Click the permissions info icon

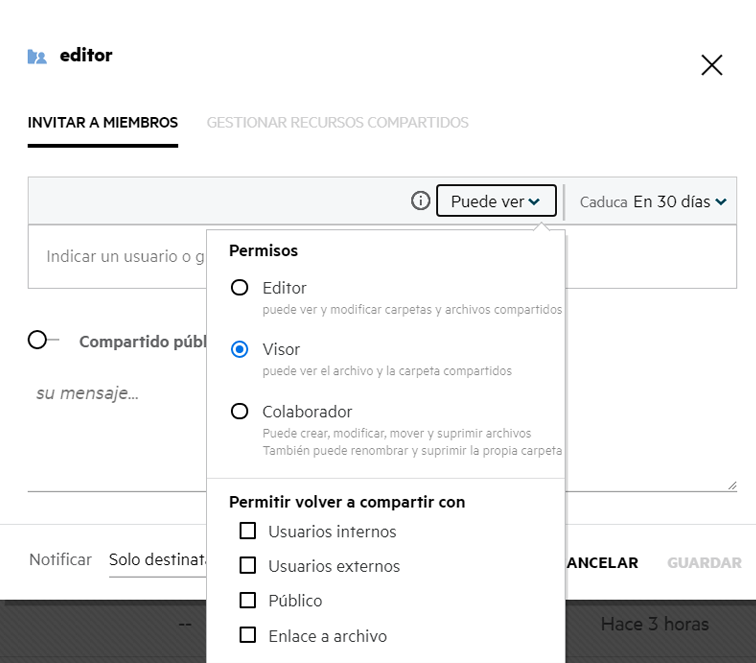pyautogui.click(x=420, y=201)
